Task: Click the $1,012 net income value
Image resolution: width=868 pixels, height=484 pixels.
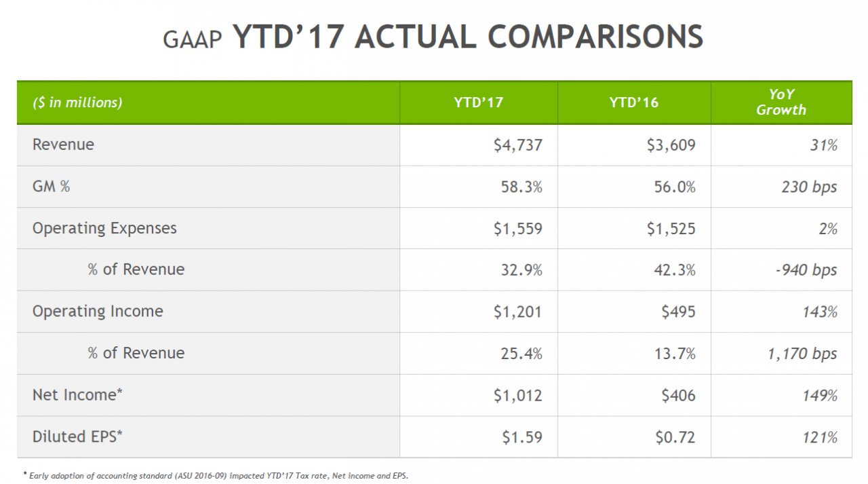Action: [x=518, y=395]
